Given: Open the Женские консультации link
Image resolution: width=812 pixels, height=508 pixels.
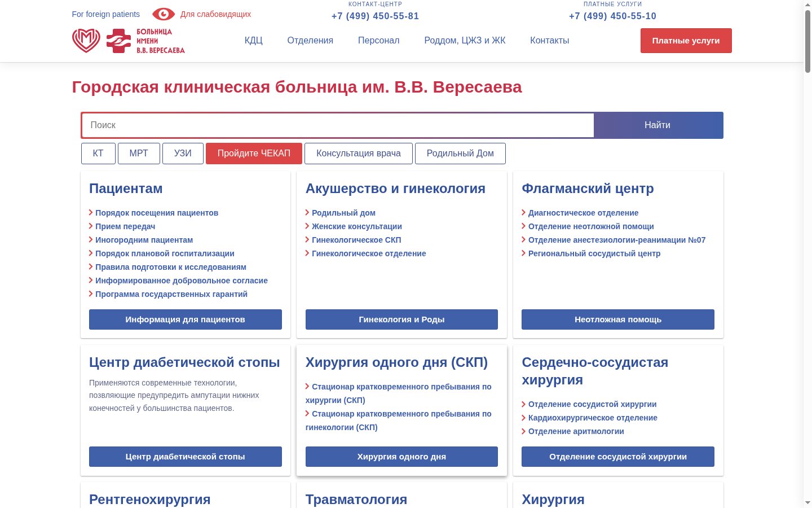Looking at the screenshot, I should [x=357, y=226].
